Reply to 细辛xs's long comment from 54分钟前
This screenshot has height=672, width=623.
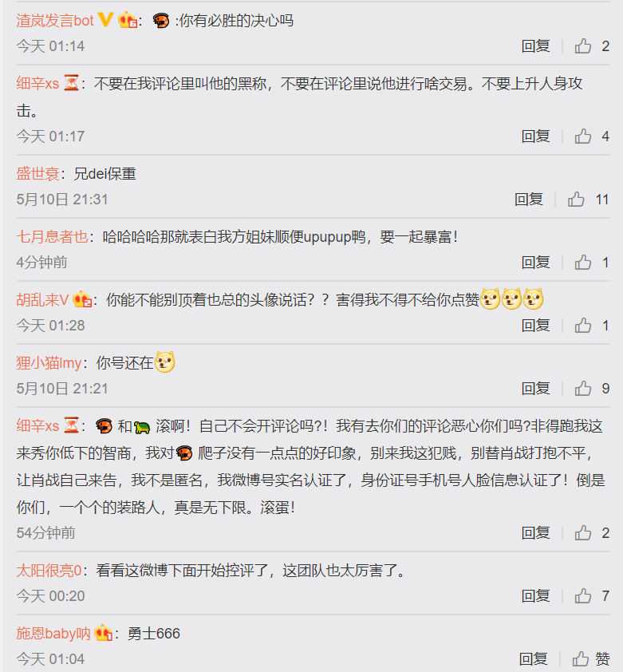click(x=535, y=532)
